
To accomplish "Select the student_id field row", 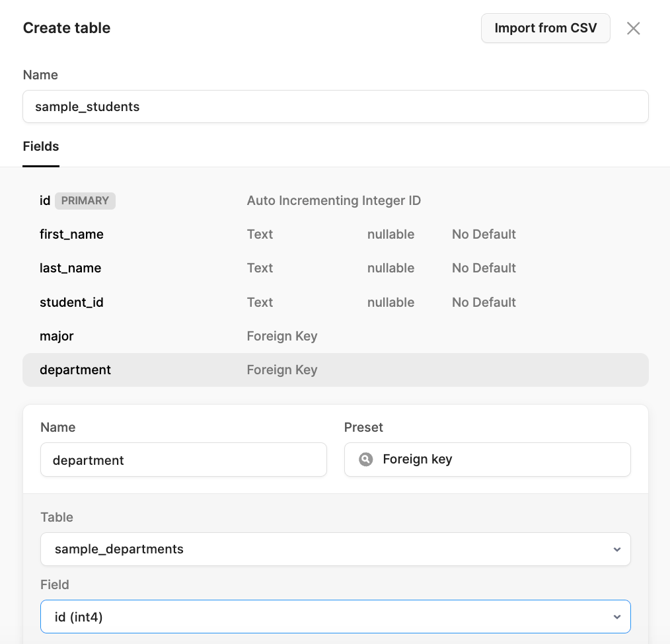I will pos(336,302).
